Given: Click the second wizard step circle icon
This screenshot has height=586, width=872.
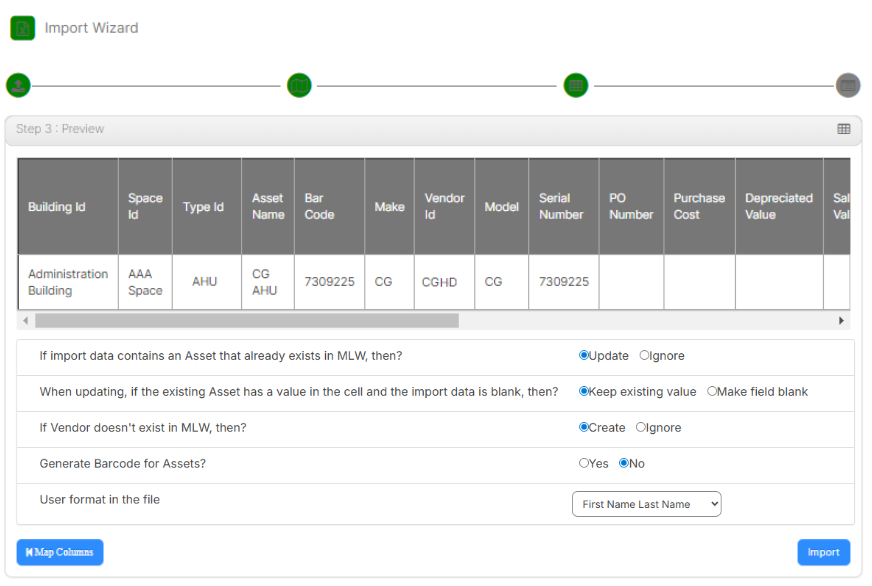Looking at the screenshot, I should [x=299, y=85].
